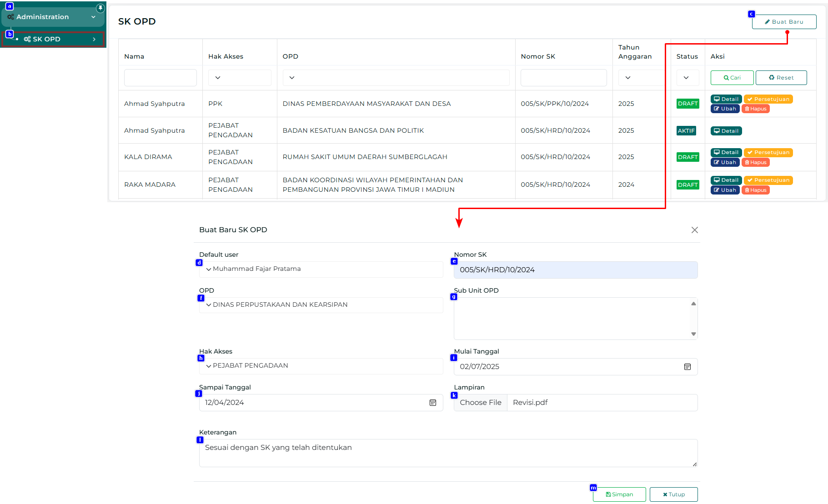Click the pin icon in the sidebar
The height and width of the screenshot is (504, 828).
[x=100, y=8]
